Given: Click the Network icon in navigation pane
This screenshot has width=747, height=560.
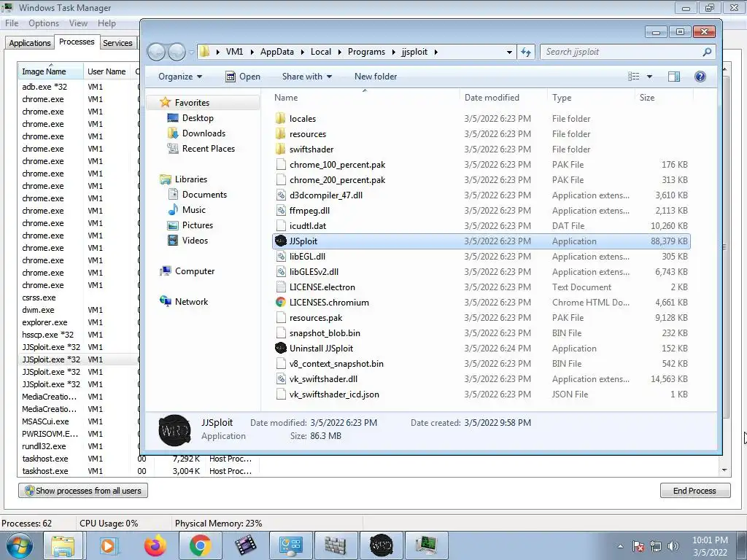Looking at the screenshot, I should (x=166, y=301).
